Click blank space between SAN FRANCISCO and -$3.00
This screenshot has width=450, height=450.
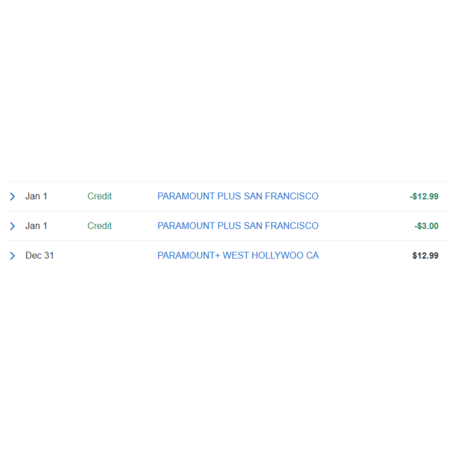[x=366, y=226]
